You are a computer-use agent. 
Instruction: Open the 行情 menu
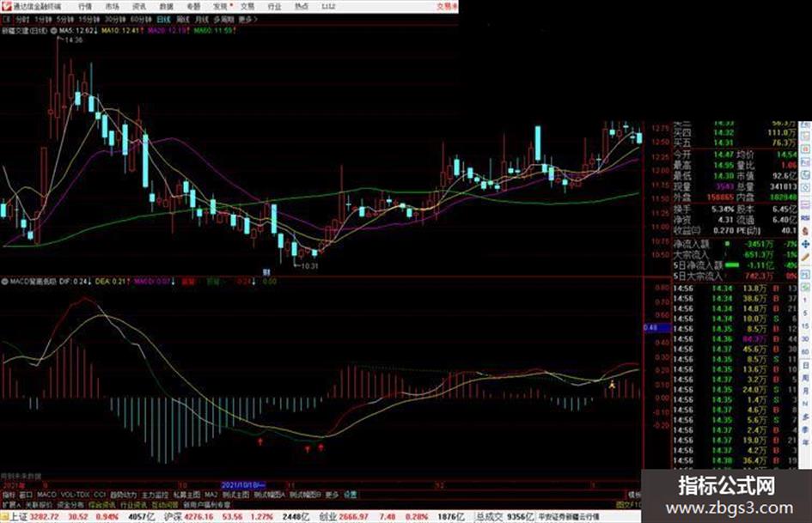coord(85,7)
